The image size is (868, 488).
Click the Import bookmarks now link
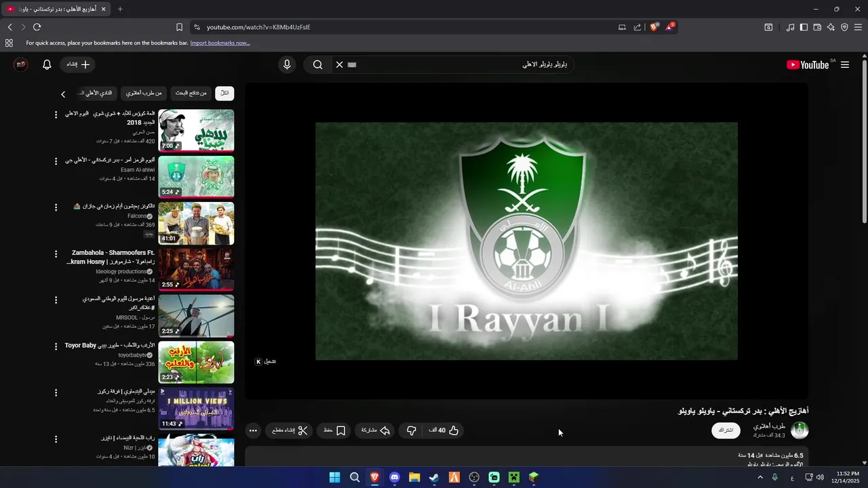(220, 43)
